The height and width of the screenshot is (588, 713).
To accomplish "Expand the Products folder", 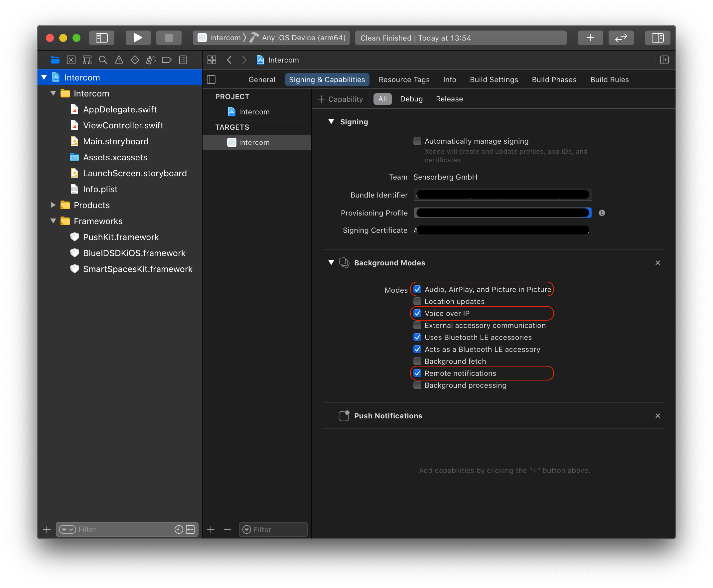I will point(53,205).
